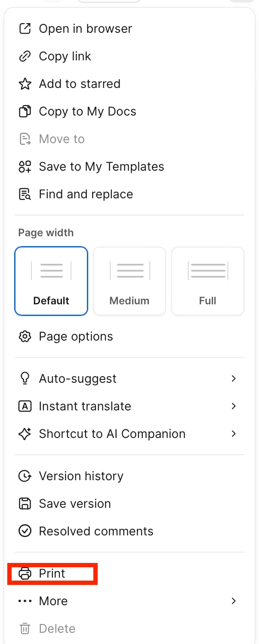Screen dimensions: 259x644
Task: Select the Full page width option
Action: (208, 281)
